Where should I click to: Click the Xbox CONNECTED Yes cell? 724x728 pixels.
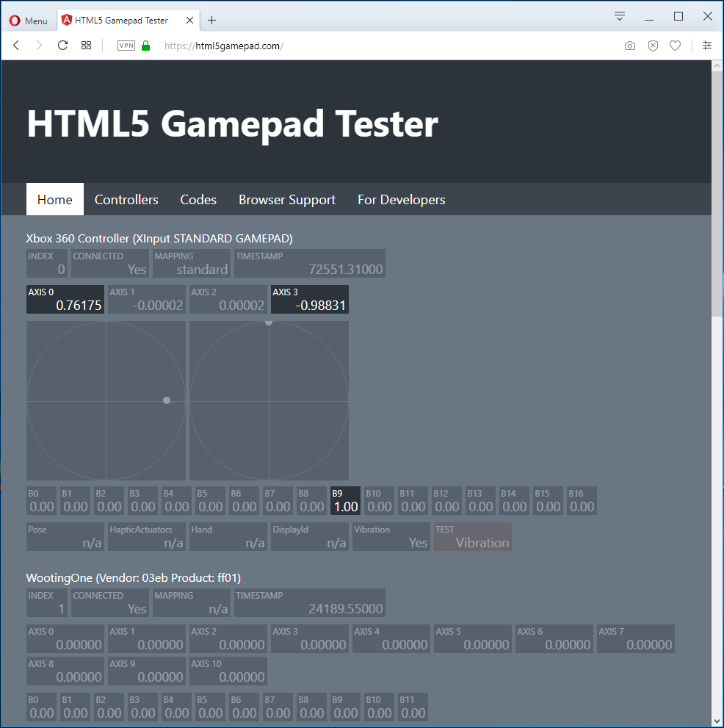tap(110, 264)
